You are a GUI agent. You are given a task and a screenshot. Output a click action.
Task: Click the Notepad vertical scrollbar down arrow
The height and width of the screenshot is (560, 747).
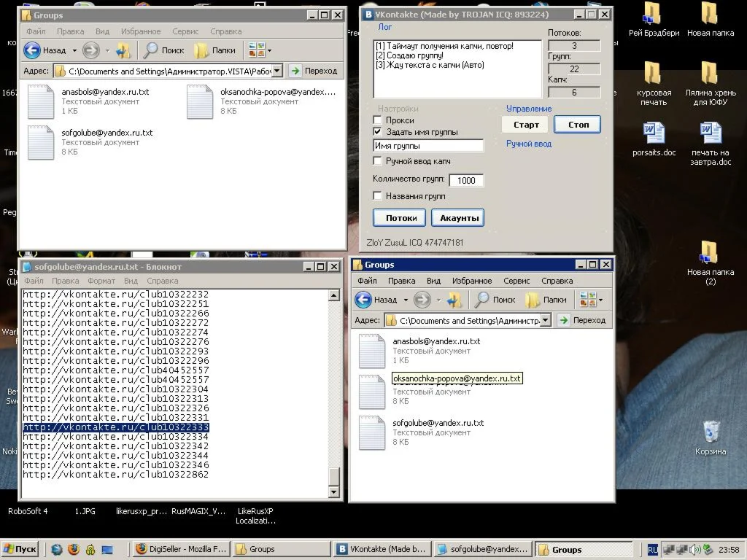tap(334, 492)
